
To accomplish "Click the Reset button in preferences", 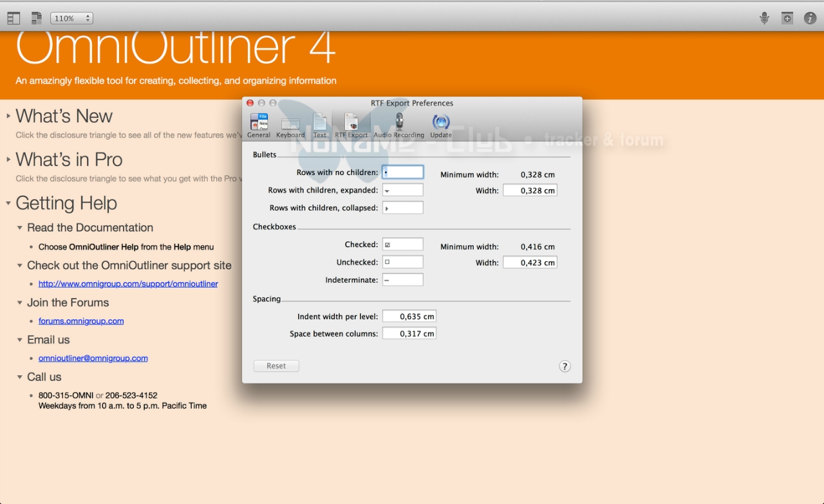I will pyautogui.click(x=276, y=366).
